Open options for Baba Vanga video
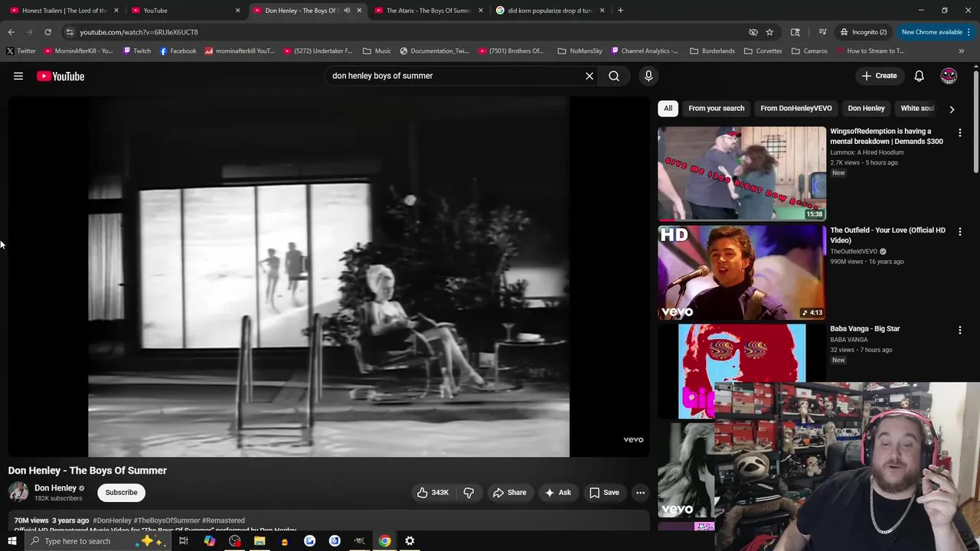This screenshot has height=551, width=980. click(x=960, y=330)
